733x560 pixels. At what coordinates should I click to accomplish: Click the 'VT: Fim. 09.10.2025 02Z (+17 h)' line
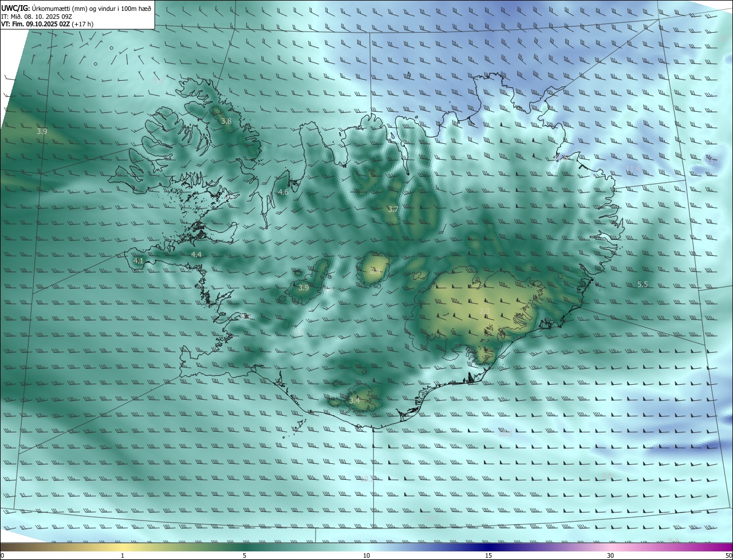click(48, 24)
